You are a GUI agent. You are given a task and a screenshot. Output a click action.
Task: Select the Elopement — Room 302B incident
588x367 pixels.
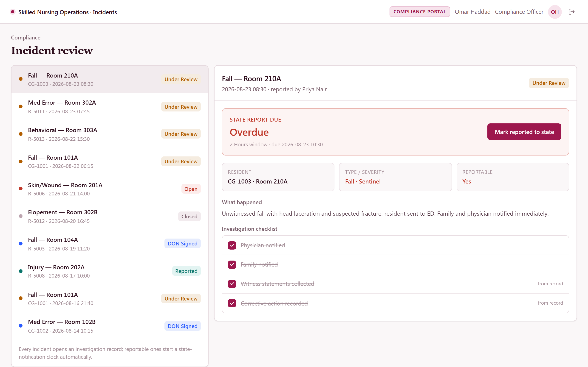point(110,216)
